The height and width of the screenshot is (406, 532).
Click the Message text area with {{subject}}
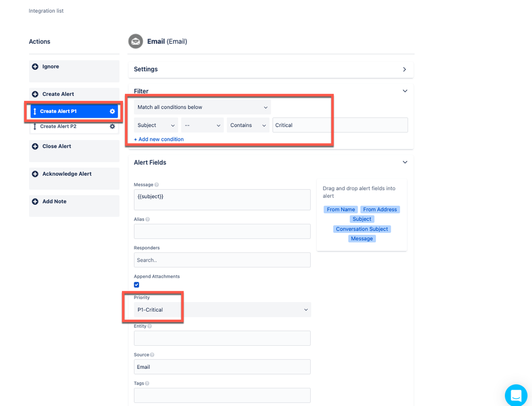pos(222,200)
